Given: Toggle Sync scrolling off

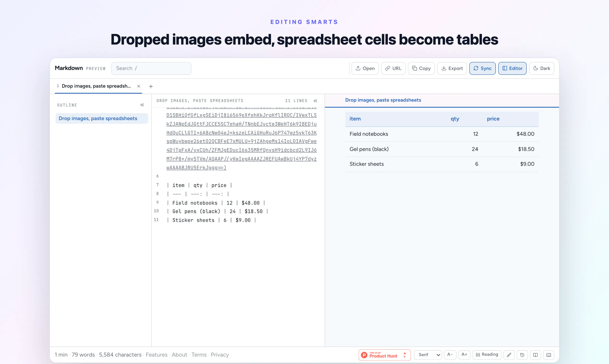Looking at the screenshot, I should [x=482, y=68].
